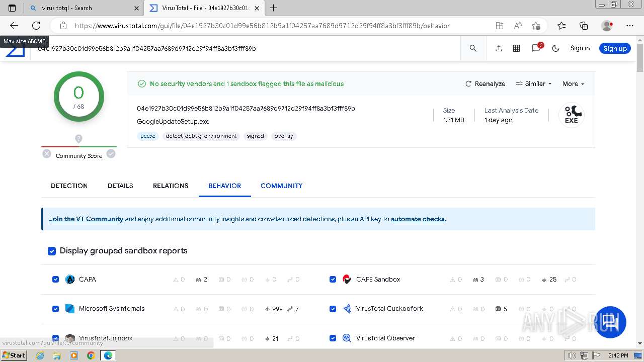The width and height of the screenshot is (644, 362).
Task: Open Internet Explorer from the taskbar
Action: (40, 355)
